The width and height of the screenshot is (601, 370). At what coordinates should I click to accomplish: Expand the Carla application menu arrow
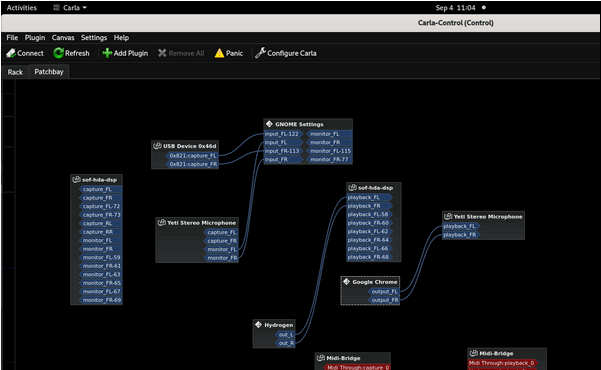click(84, 8)
